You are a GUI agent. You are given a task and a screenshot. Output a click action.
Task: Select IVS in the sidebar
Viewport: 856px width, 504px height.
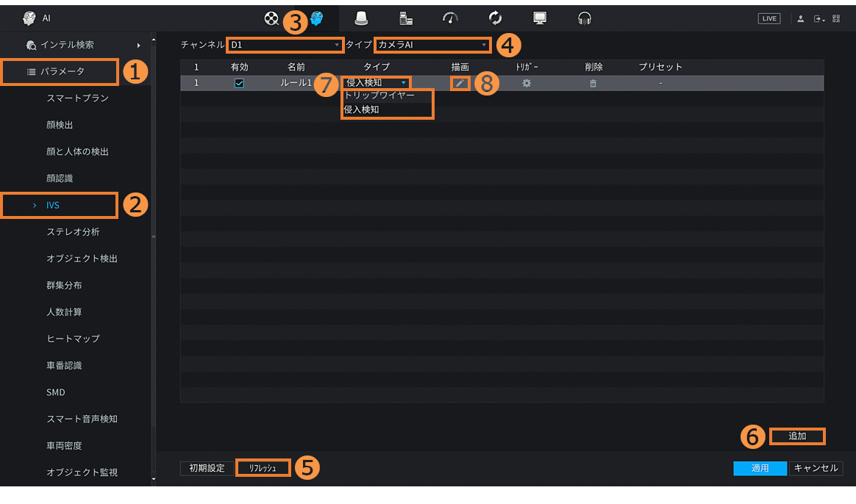click(53, 205)
